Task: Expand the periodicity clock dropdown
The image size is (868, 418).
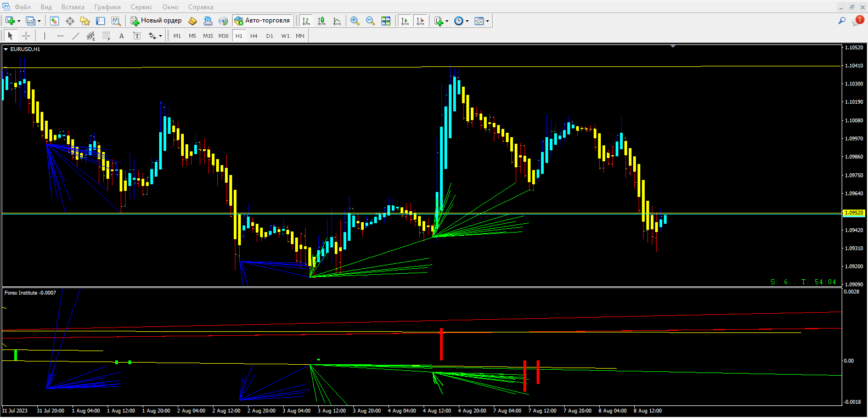Action: 467,21
